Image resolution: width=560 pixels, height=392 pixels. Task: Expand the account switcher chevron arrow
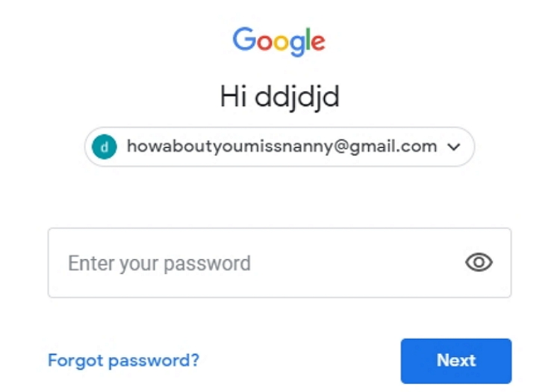coord(453,147)
